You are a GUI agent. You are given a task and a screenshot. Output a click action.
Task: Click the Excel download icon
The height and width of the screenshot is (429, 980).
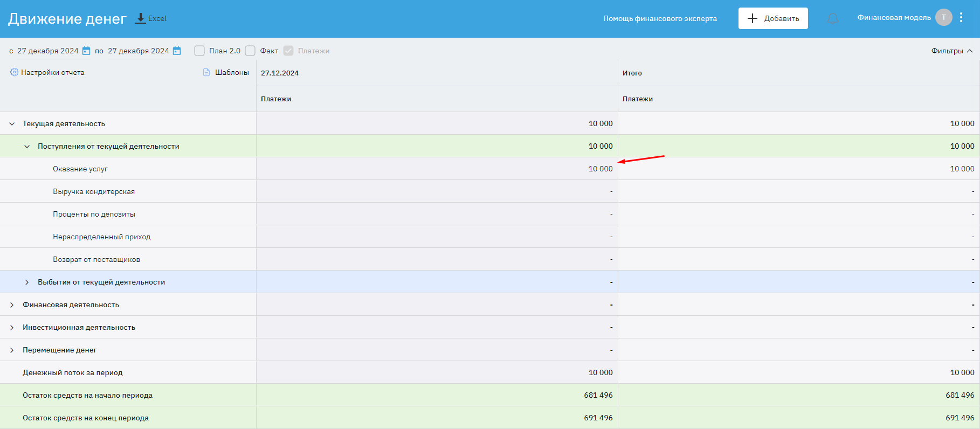tap(140, 18)
